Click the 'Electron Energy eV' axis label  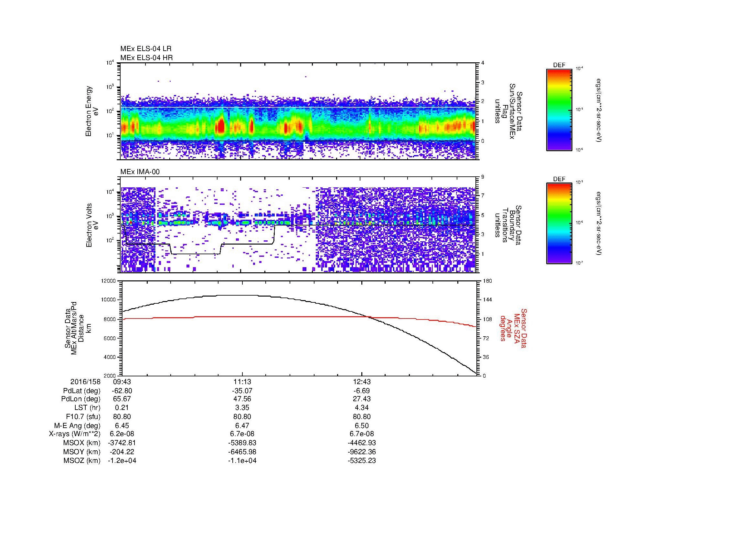click(92, 111)
